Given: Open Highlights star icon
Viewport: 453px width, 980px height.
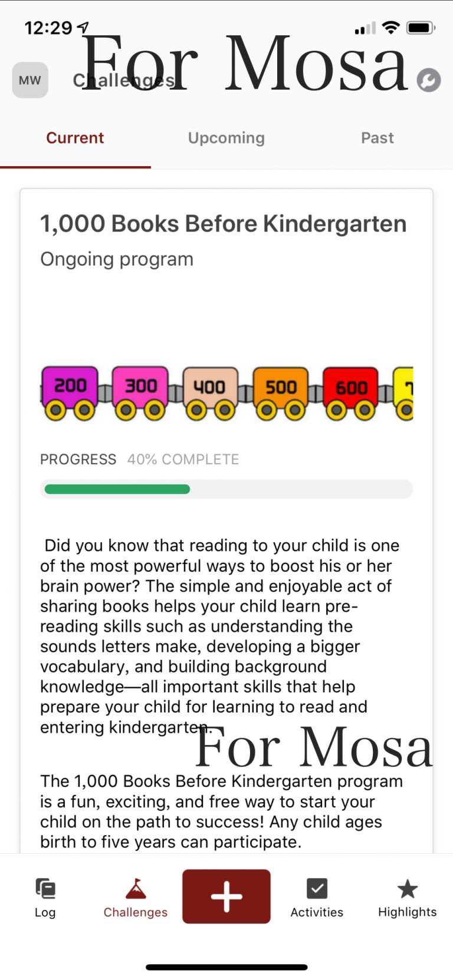Looking at the screenshot, I should pyautogui.click(x=407, y=889).
